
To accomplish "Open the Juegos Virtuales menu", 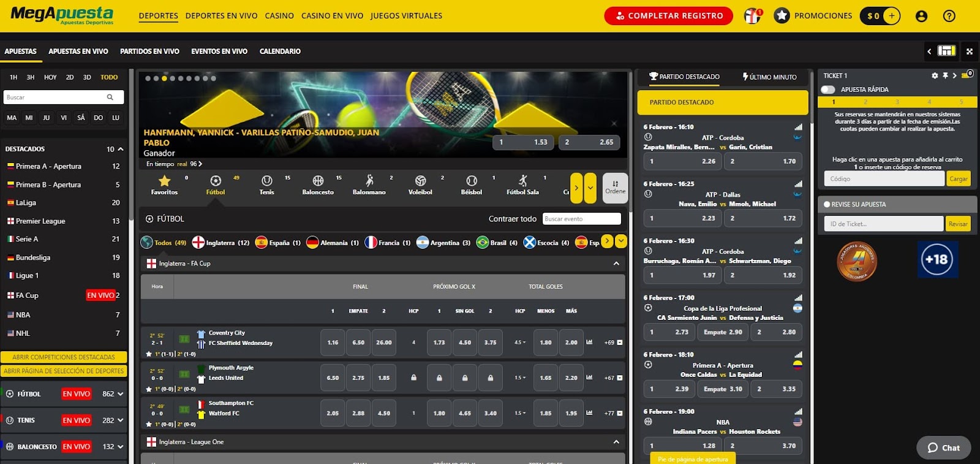I will (x=406, y=16).
